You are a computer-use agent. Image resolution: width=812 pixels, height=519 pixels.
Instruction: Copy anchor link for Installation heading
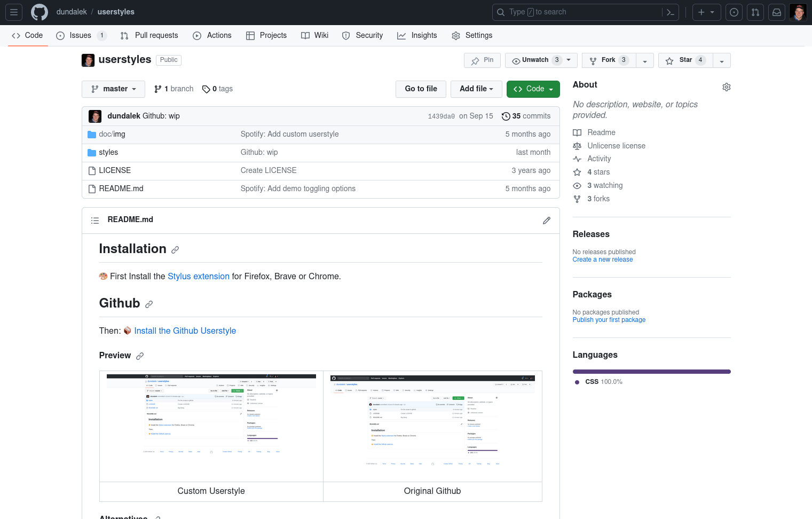pos(175,249)
